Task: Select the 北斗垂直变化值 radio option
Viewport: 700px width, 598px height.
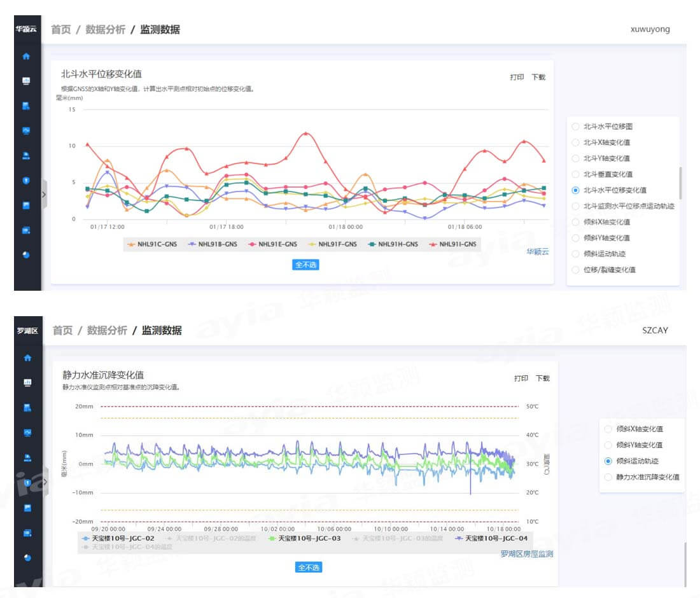Action: [x=575, y=174]
